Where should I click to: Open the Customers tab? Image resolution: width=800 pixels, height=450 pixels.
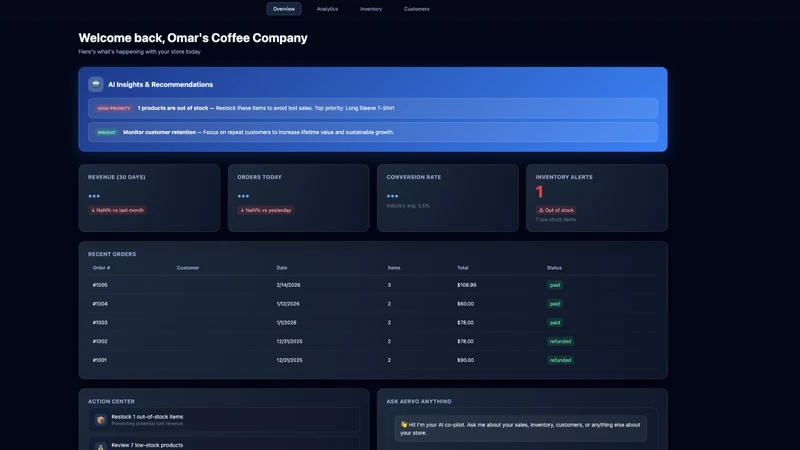click(416, 9)
